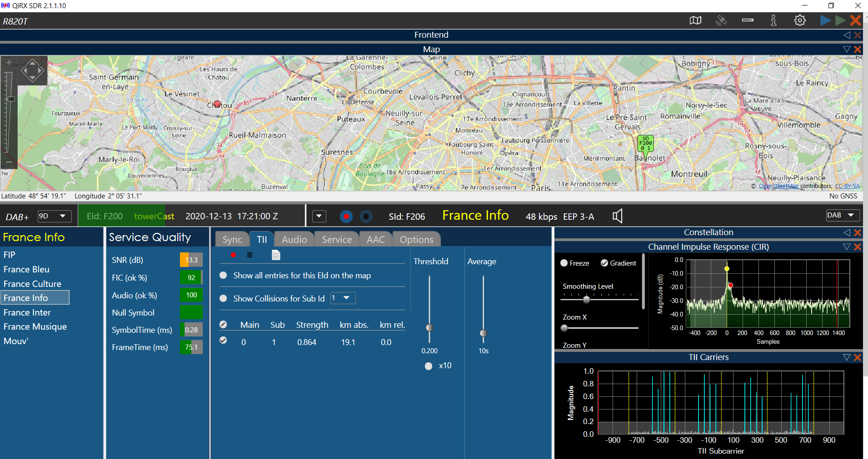
Task: Collapse the Frontend panel with the triangle
Action: pos(847,35)
